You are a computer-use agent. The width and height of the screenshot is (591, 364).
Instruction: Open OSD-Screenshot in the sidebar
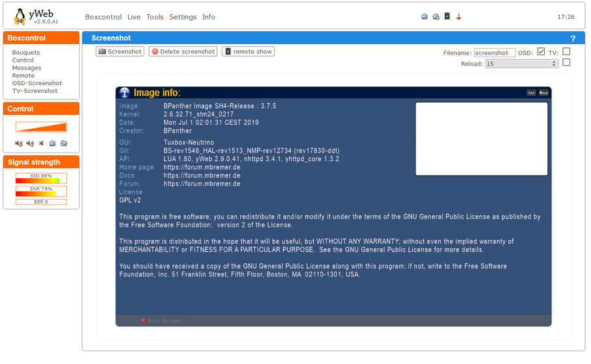[x=37, y=83]
